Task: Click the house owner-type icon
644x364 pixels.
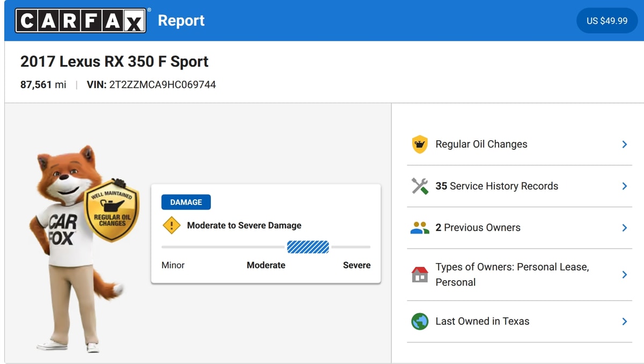Action: coord(420,274)
